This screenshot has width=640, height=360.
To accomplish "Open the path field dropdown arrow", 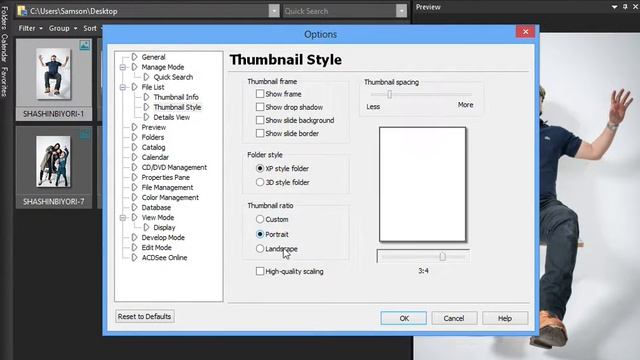I will click(274, 11).
